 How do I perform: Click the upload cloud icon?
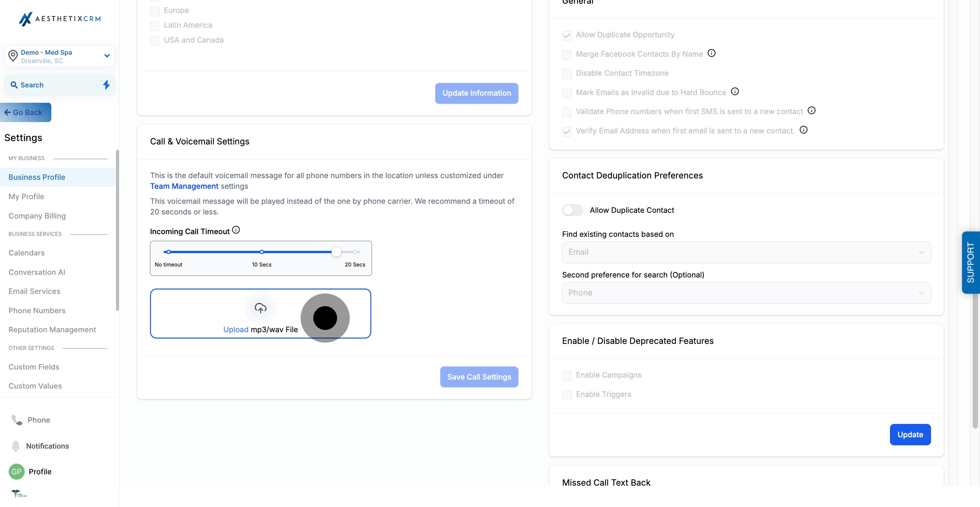pos(260,308)
